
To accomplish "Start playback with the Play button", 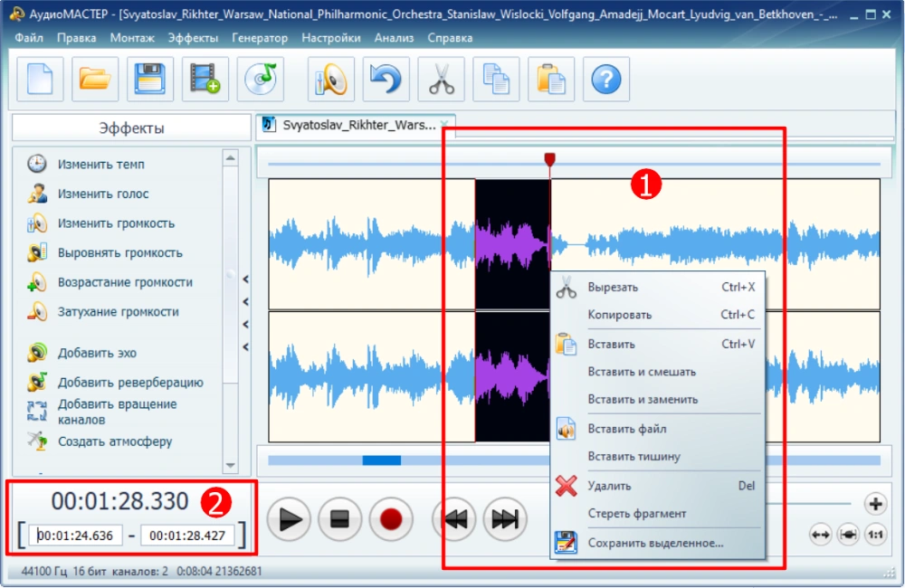I will tap(290, 518).
